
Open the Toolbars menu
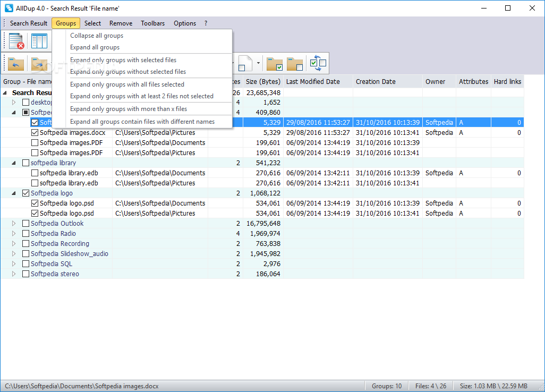(x=152, y=23)
